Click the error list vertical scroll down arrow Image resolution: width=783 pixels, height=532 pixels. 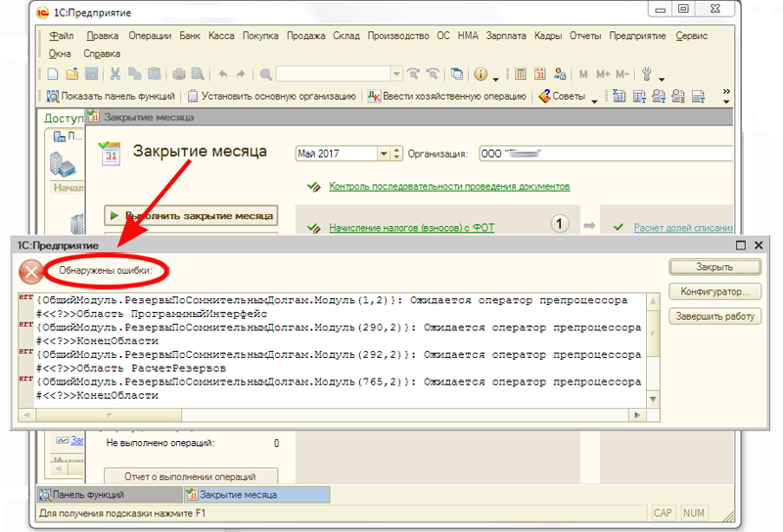pyautogui.click(x=653, y=399)
